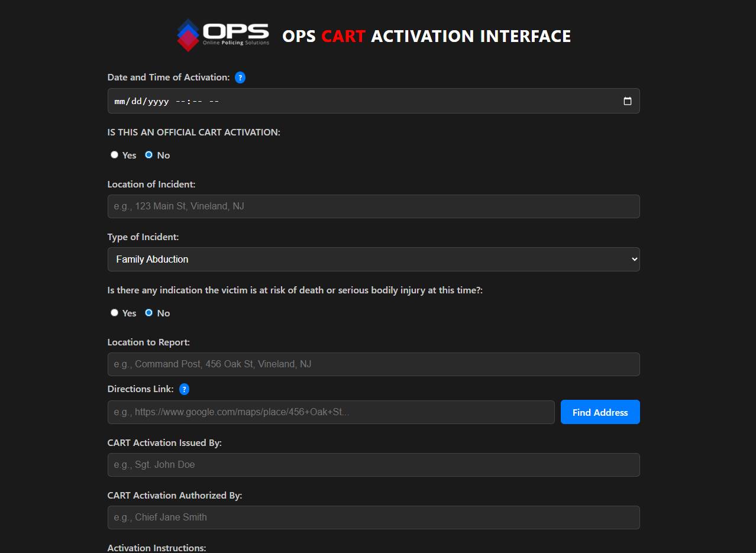Click help icon next to Directions Link
This screenshot has height=553, width=756.
point(184,389)
